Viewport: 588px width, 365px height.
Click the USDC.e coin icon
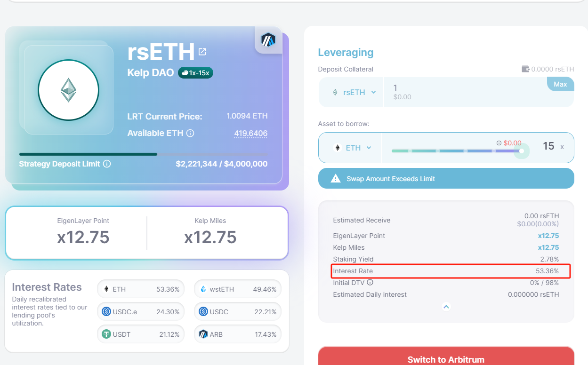pyautogui.click(x=106, y=311)
